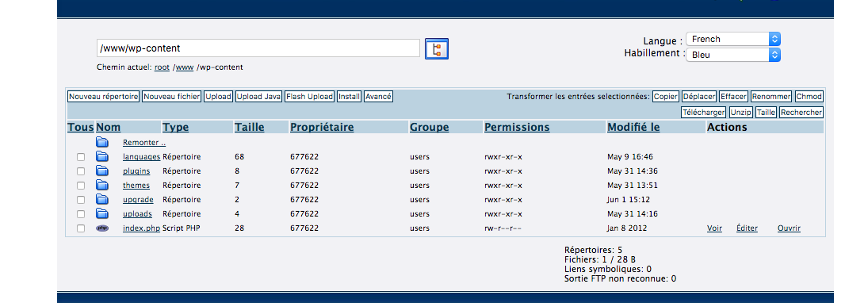
Task: Click the upgrade folder icon
Action: coord(102,199)
